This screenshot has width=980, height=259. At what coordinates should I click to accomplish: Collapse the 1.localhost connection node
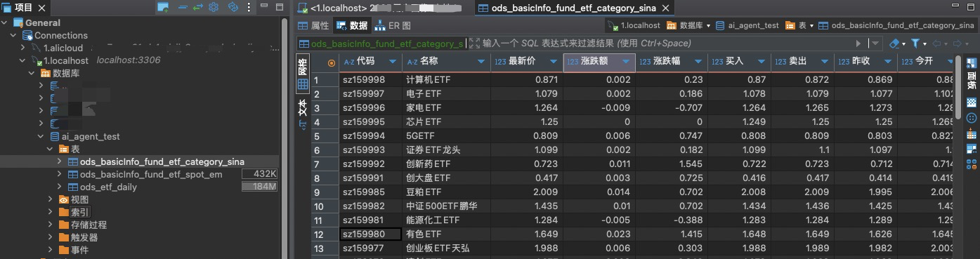click(x=23, y=60)
